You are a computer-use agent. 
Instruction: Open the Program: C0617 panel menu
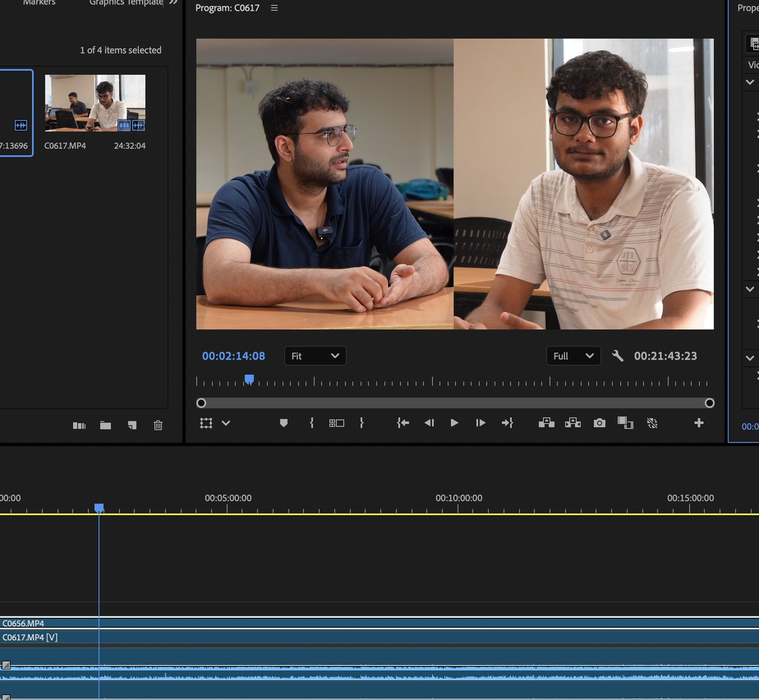[274, 8]
